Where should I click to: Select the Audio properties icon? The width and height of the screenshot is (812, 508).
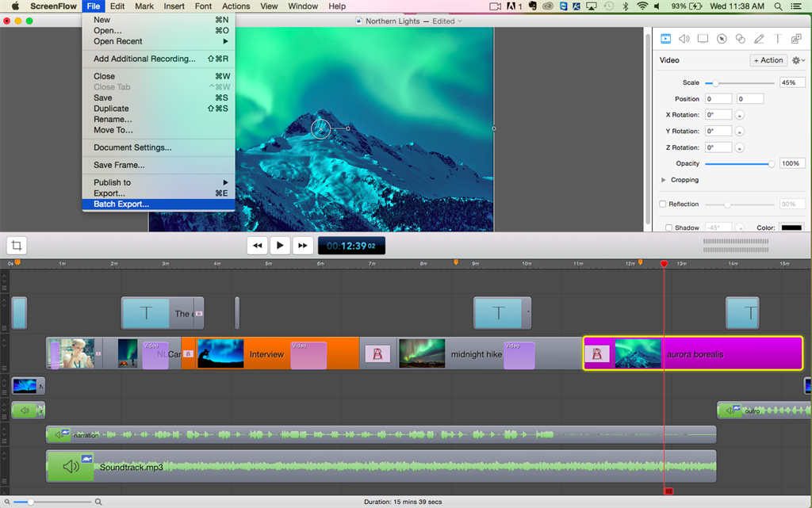(684, 38)
